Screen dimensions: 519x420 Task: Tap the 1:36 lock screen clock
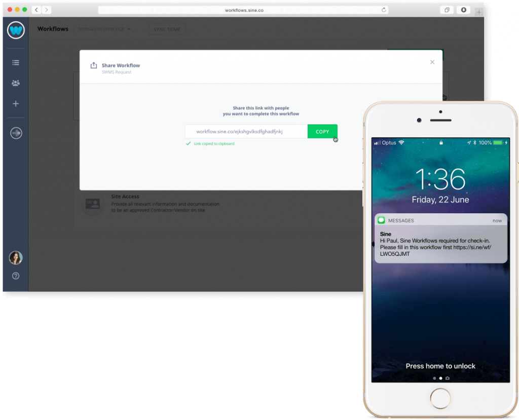(440, 179)
